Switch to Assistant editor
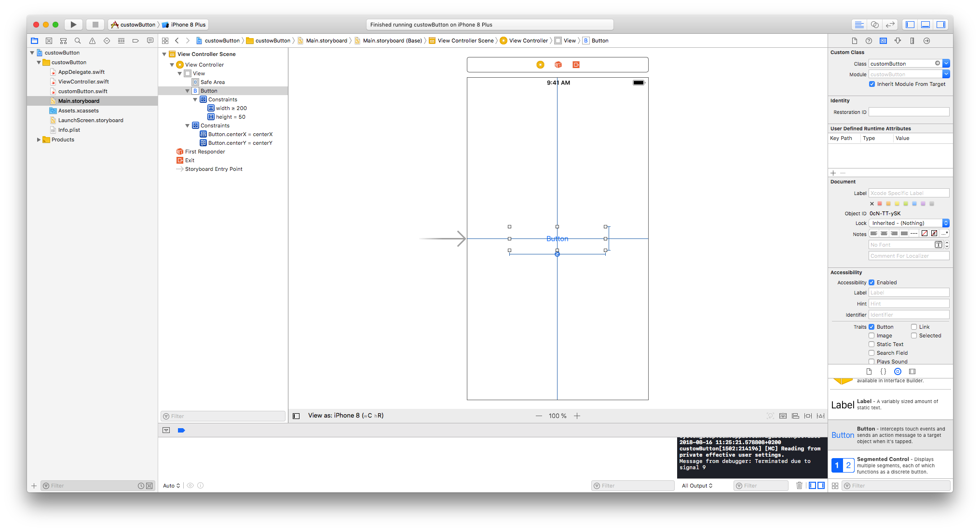This screenshot has width=980, height=531. tap(874, 25)
